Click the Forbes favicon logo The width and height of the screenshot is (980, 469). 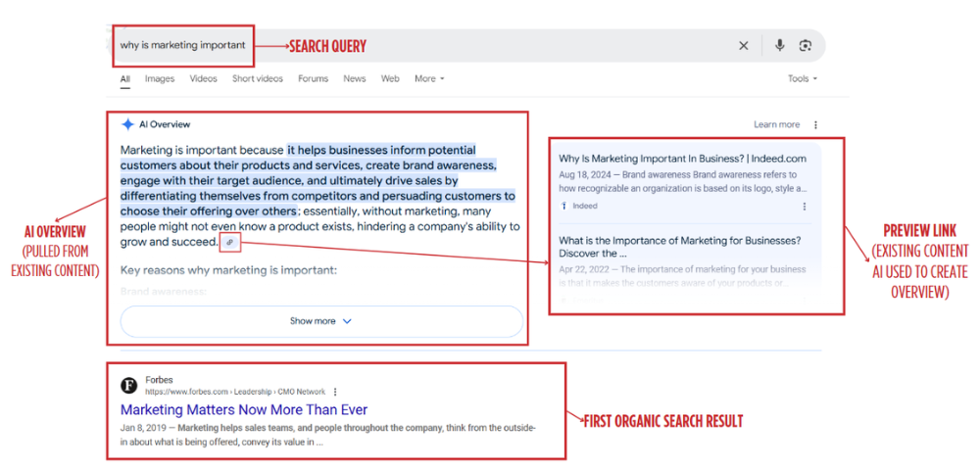128,386
